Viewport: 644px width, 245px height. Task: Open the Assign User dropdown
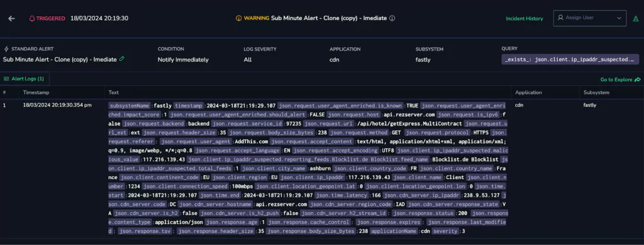coord(590,18)
